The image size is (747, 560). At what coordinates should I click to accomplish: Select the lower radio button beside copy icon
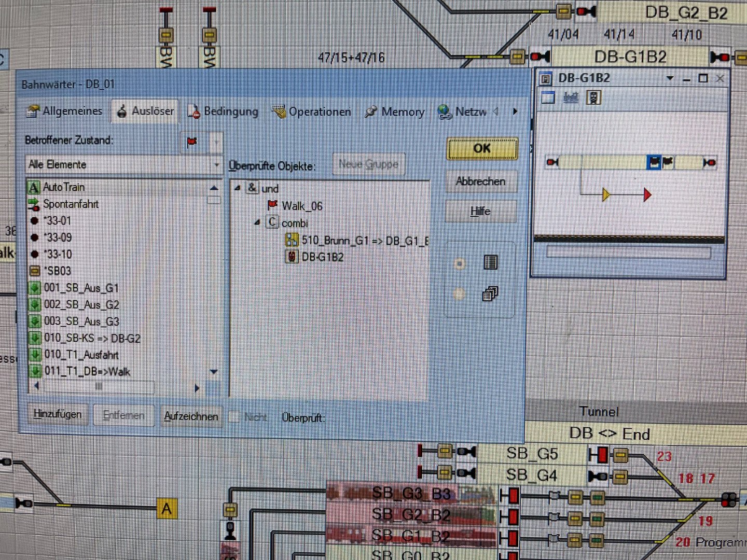coord(459,294)
